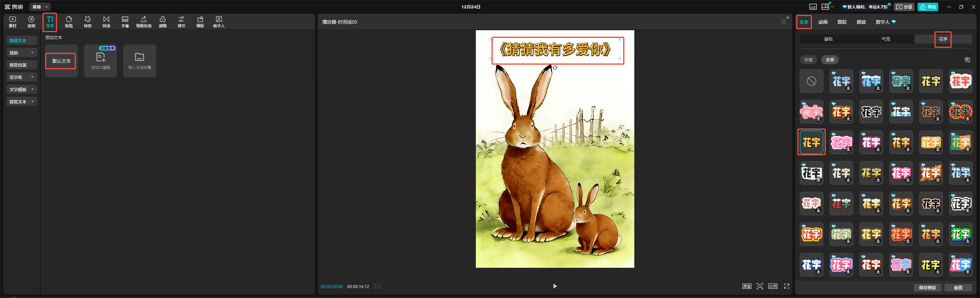Viewport: 980px width, 298px height.
Task: Switch to the 朗读 tab
Action: (x=861, y=22)
